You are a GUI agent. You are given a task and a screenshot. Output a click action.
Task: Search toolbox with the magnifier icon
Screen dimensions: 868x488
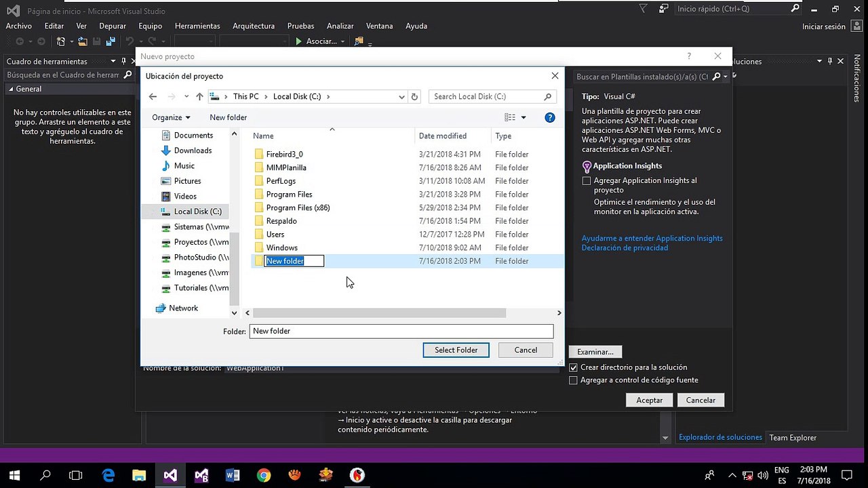pyautogui.click(x=127, y=75)
